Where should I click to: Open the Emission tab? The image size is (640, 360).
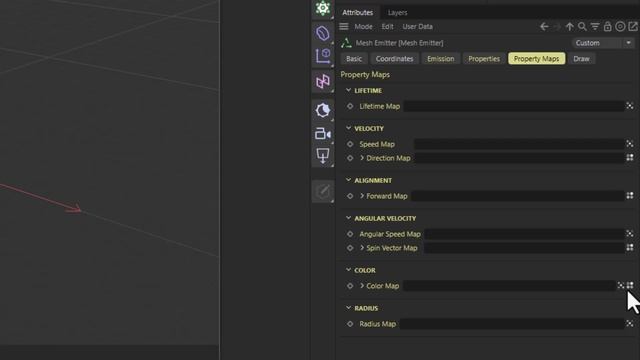(x=440, y=59)
